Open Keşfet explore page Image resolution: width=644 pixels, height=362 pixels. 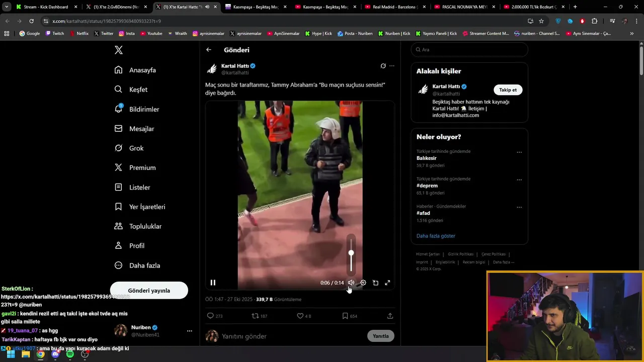click(x=131, y=89)
